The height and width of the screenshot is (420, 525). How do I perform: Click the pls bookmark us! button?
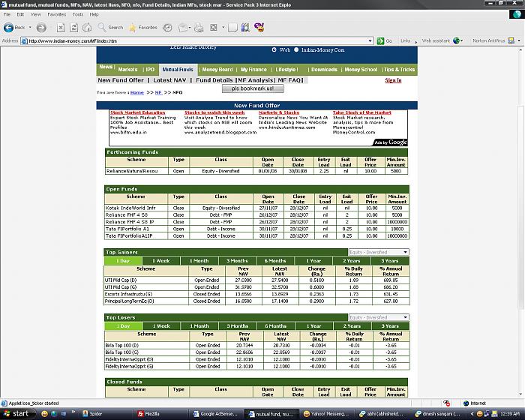[253, 88]
